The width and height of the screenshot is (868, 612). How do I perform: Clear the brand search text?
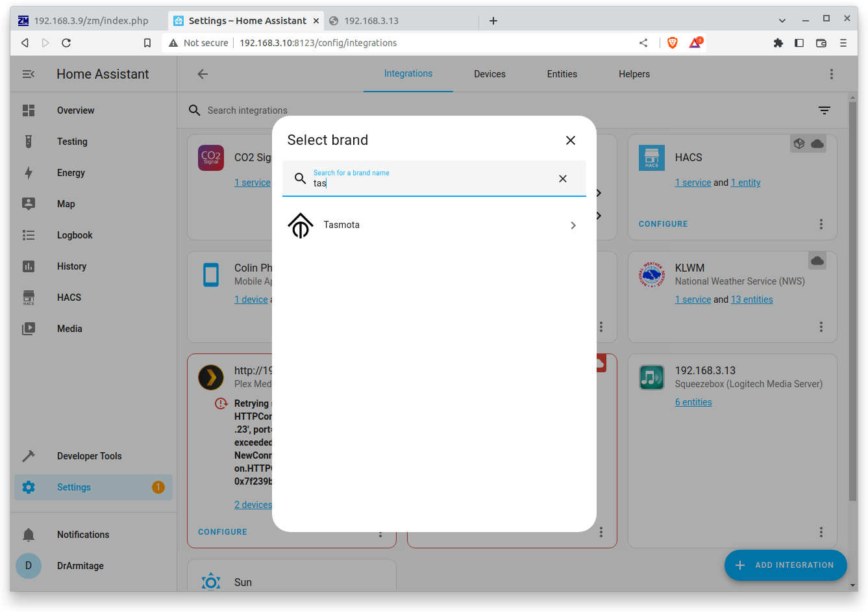pos(563,179)
